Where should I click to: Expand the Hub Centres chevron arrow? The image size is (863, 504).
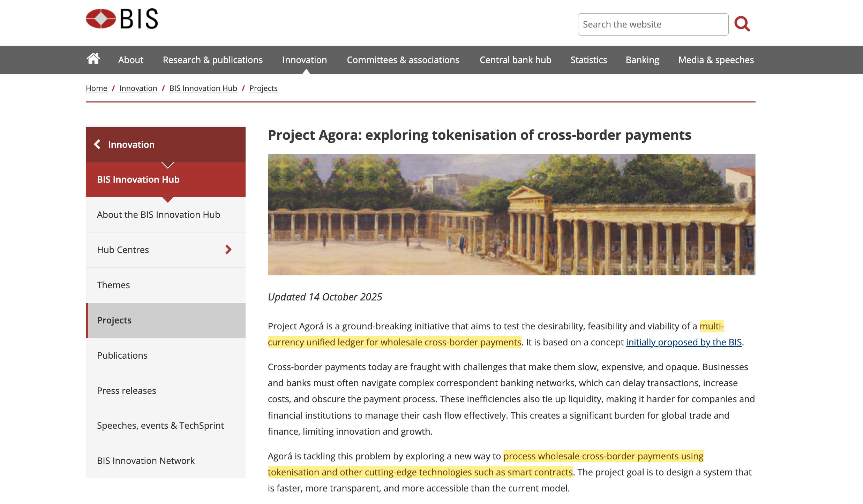click(228, 250)
